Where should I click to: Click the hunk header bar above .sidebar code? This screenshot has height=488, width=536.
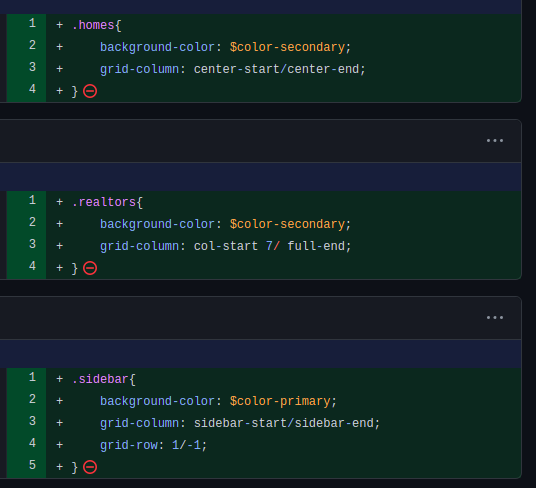click(x=260, y=354)
